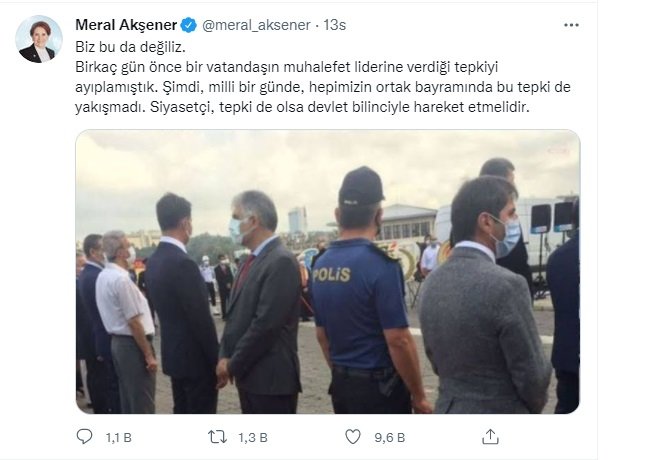
Task: Like the tweet with heart icon
Action: coord(353,437)
